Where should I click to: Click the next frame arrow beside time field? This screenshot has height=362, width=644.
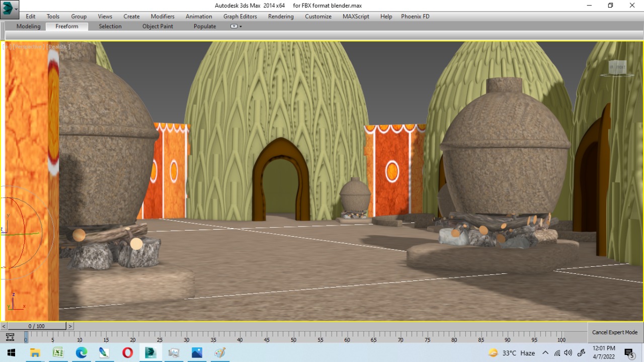click(x=70, y=326)
